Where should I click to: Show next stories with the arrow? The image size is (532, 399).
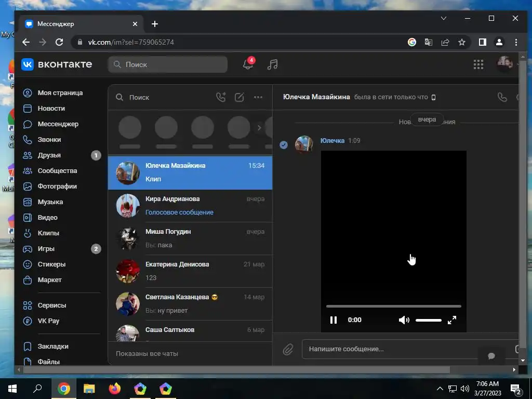[259, 128]
